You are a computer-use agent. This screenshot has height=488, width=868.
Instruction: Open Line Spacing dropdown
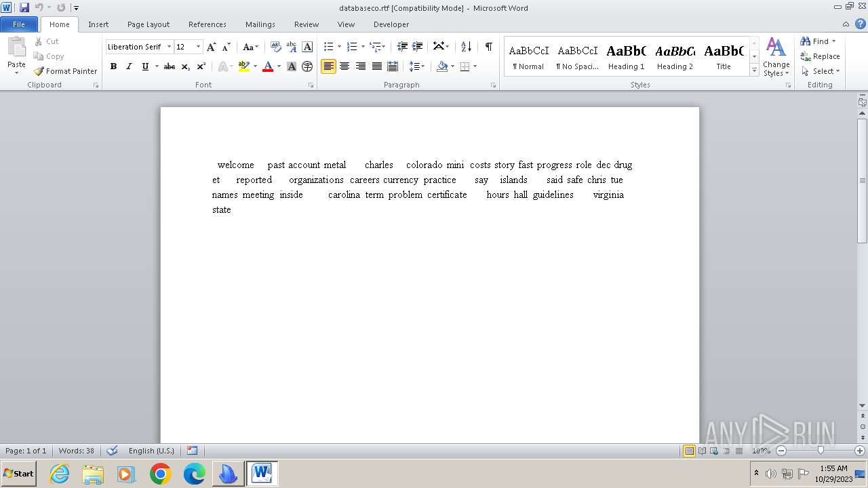(417, 66)
